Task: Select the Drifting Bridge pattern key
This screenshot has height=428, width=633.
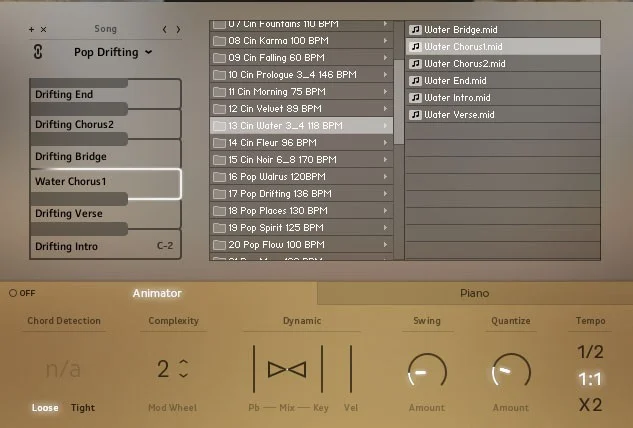Action: click(x=105, y=156)
